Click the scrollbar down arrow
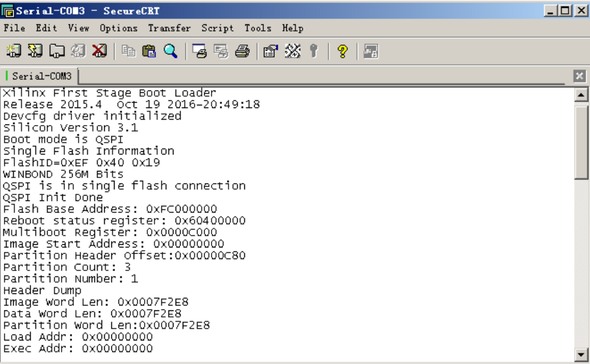Screen dimensions: 590x364 (x=581, y=354)
